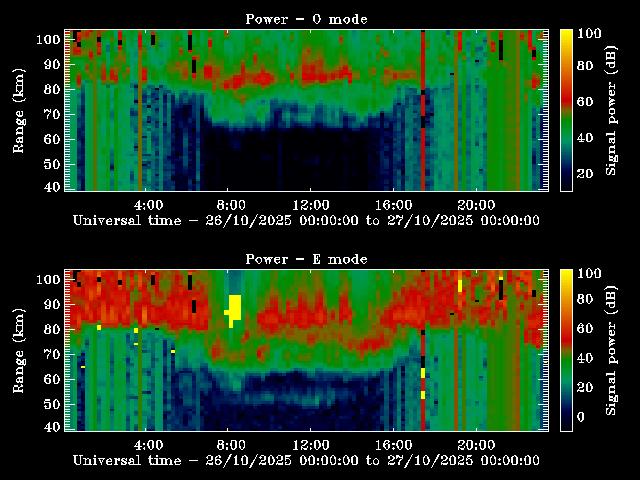
Task: Select the 12:00 tick label under E mode plot
Action: (312, 443)
